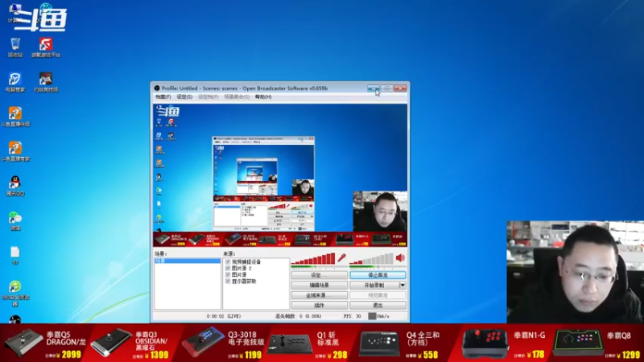Adjust the microphone volume bar slider

tap(313, 258)
